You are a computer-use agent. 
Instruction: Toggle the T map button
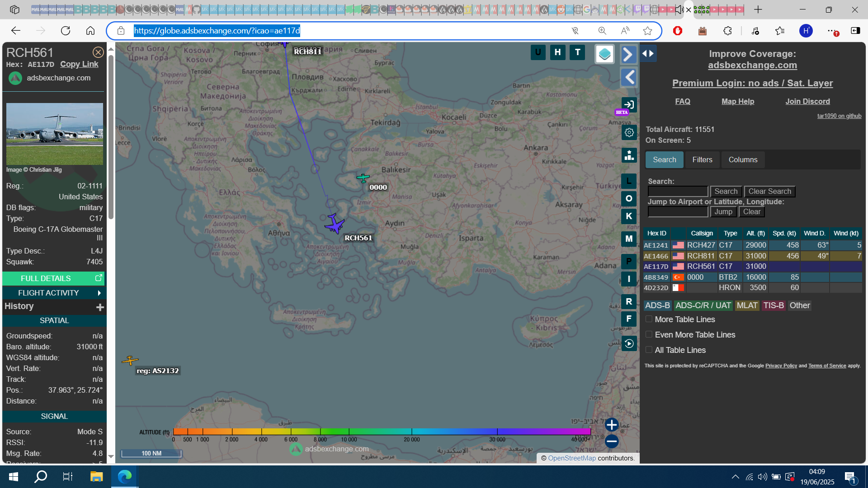(x=578, y=52)
